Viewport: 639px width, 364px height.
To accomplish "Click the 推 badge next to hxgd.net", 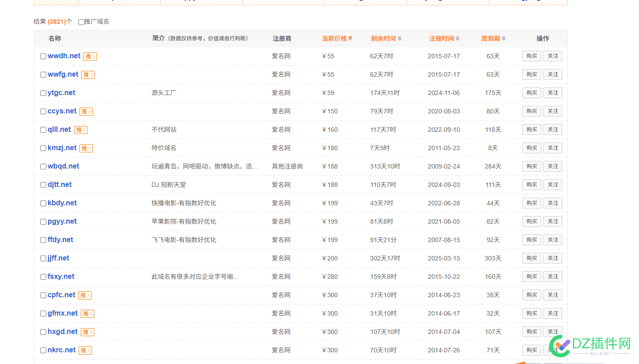I will [x=88, y=332].
